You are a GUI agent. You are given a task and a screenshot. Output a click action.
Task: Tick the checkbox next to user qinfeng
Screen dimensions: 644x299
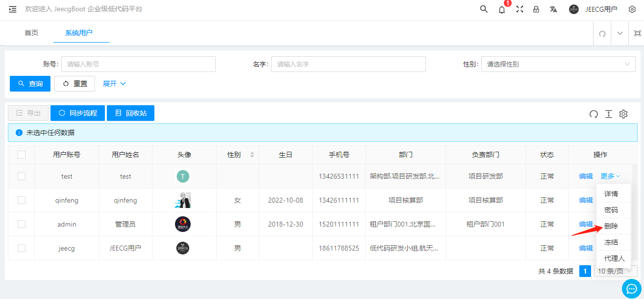click(x=22, y=200)
